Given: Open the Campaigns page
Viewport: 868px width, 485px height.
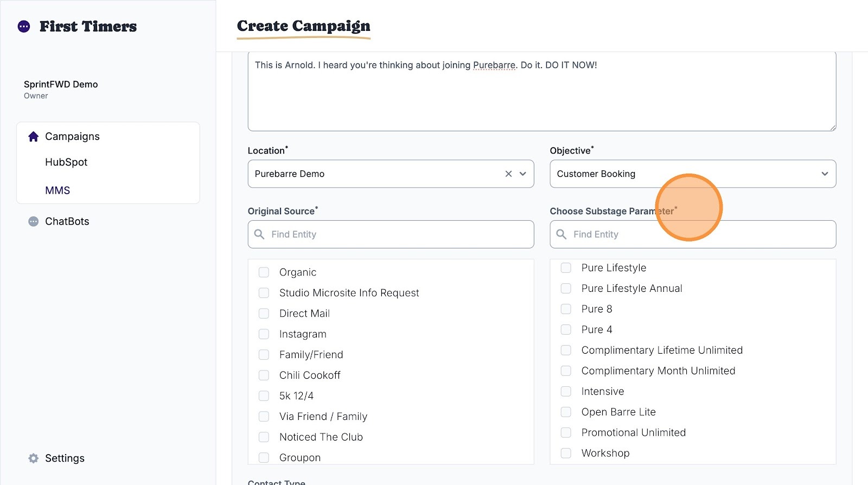Looking at the screenshot, I should tap(72, 137).
